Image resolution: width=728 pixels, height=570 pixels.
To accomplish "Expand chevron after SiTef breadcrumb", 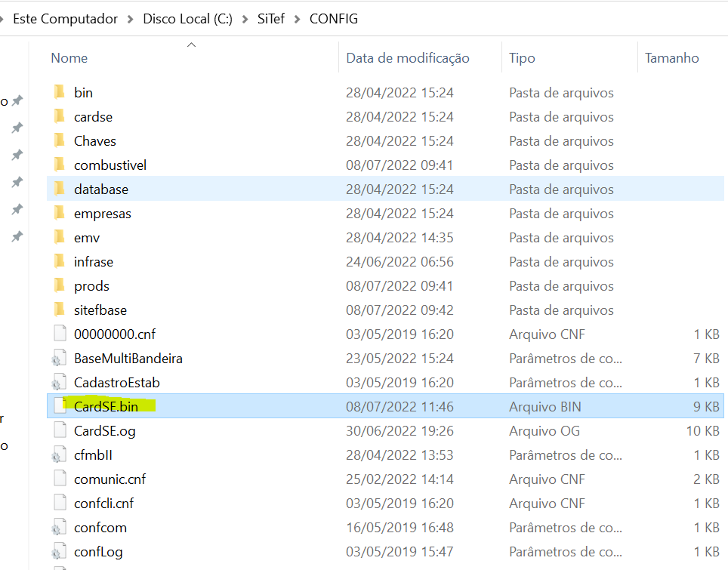I will point(297,19).
